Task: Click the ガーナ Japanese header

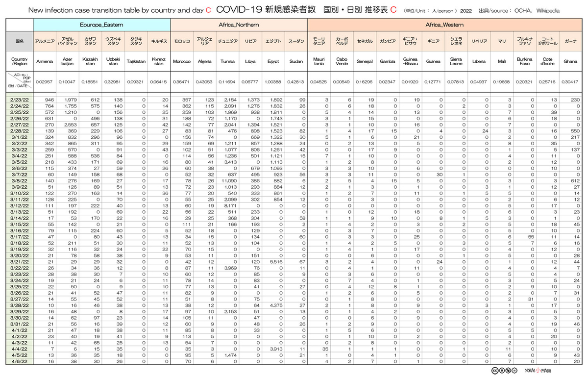Action: click(x=570, y=42)
